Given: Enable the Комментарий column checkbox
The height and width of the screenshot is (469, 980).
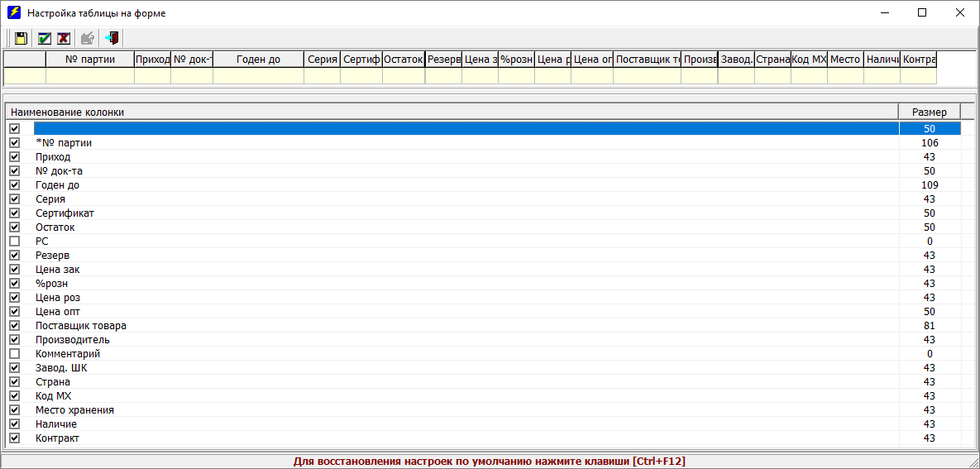Looking at the screenshot, I should pyautogui.click(x=14, y=354).
